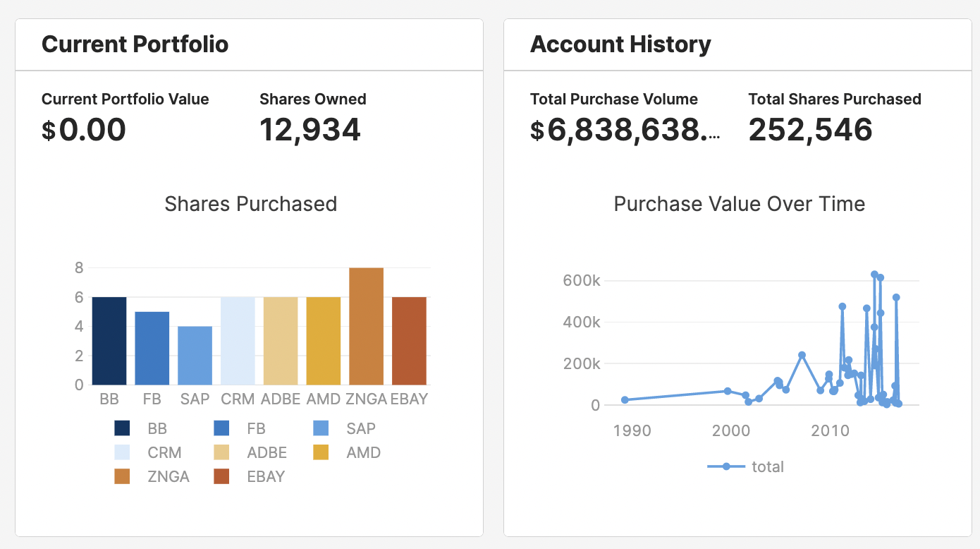Select the tallest ZNGA bar
Viewport: 980px width, 549px height.
[x=366, y=326]
